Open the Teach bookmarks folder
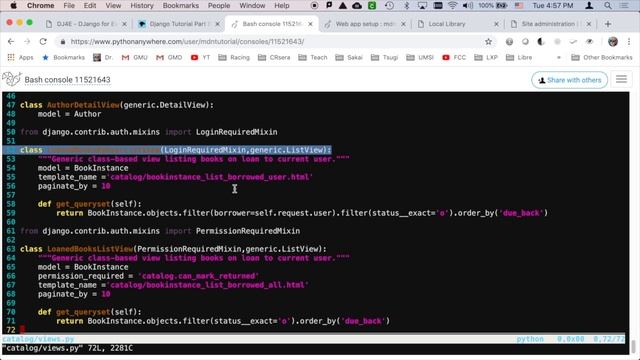The image size is (640, 360). 313,58
